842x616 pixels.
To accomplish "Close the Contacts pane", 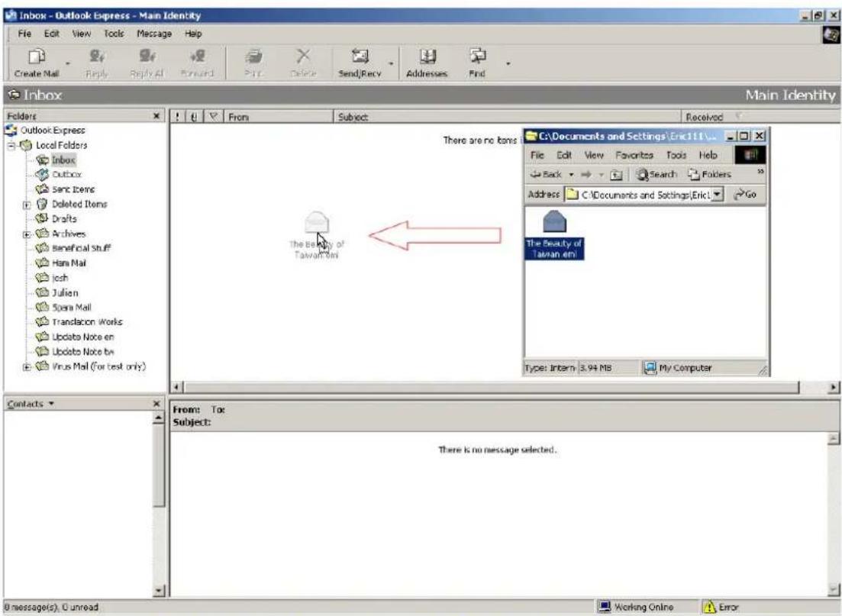I will pyautogui.click(x=156, y=403).
